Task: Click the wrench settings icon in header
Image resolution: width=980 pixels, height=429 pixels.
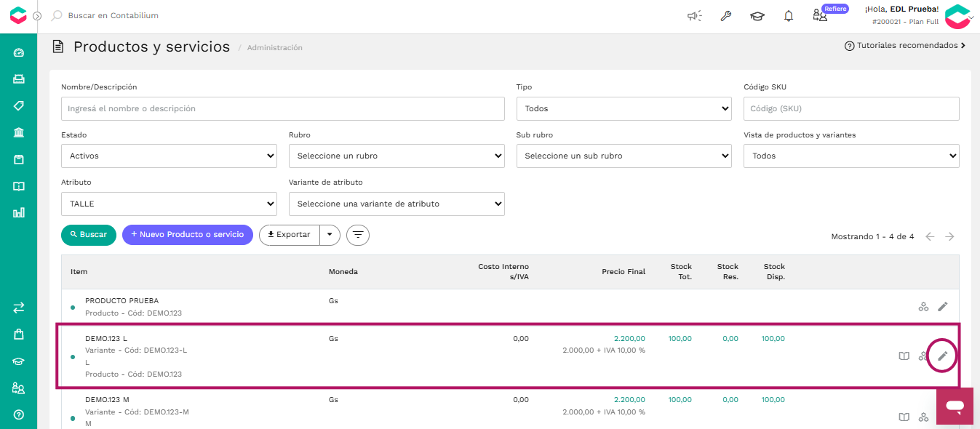Action: pos(726,16)
